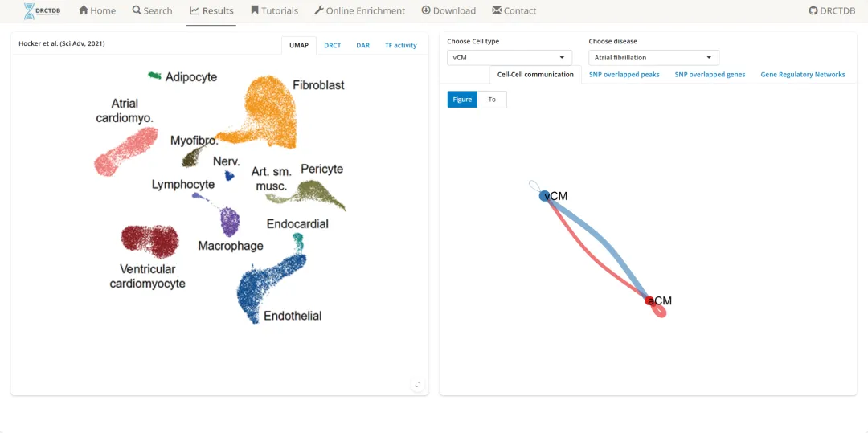Open the Choose disease dropdown

point(653,58)
